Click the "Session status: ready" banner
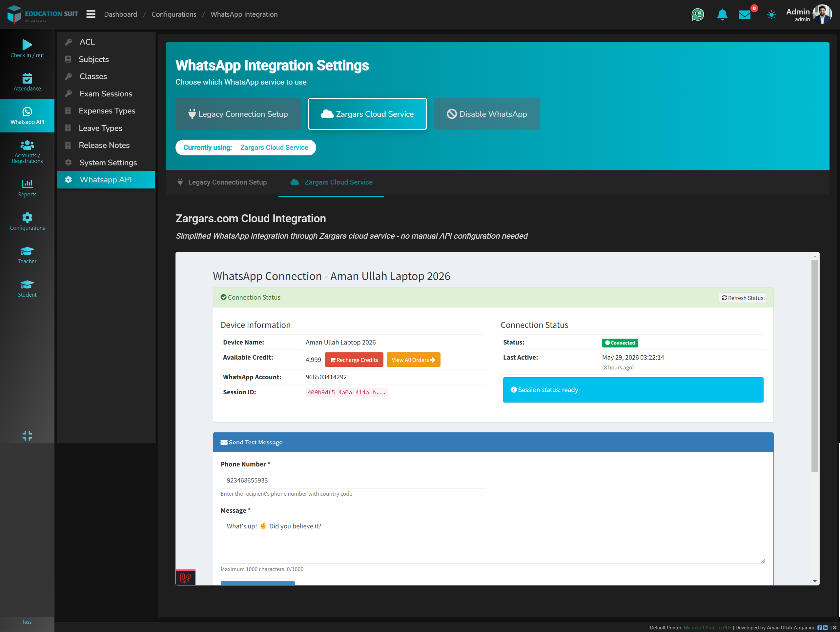This screenshot has width=840, height=632. click(x=633, y=390)
